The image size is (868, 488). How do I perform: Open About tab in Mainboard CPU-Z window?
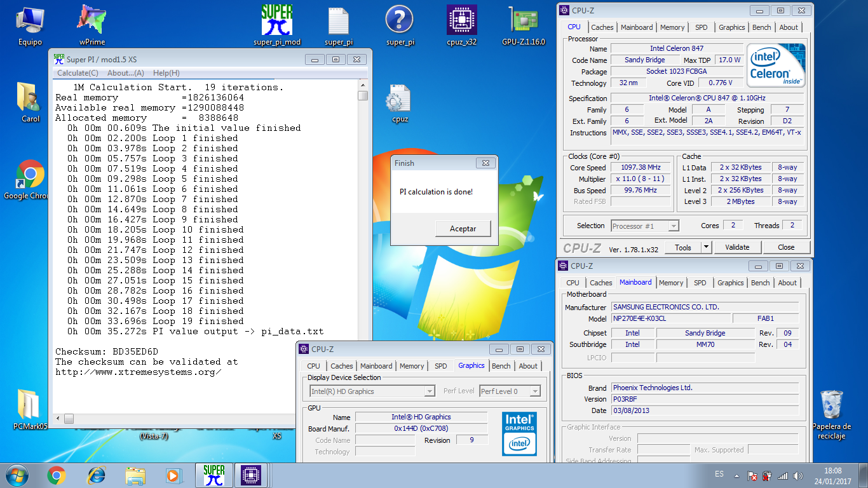(x=787, y=283)
